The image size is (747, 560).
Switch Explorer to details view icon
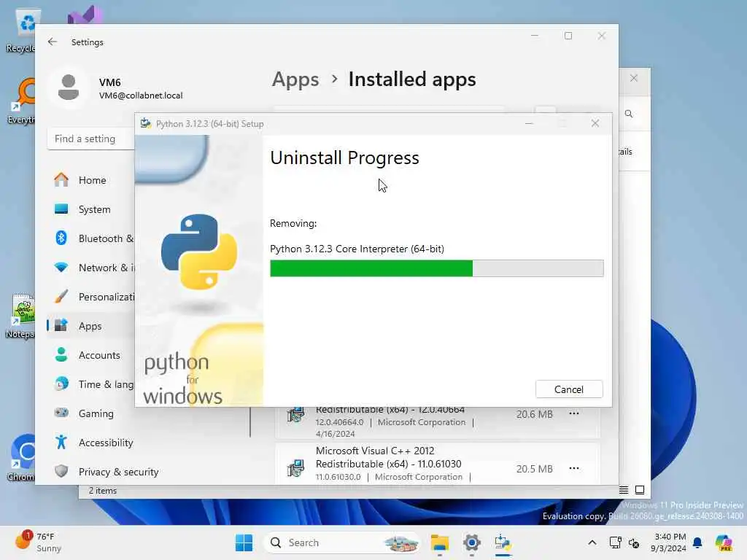coord(624,490)
